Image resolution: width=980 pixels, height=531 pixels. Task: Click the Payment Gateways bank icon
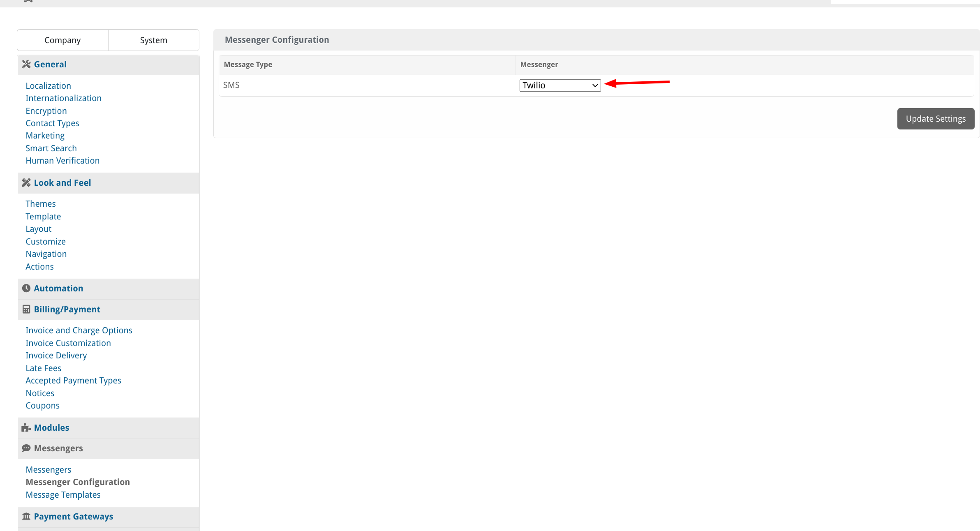(x=26, y=516)
